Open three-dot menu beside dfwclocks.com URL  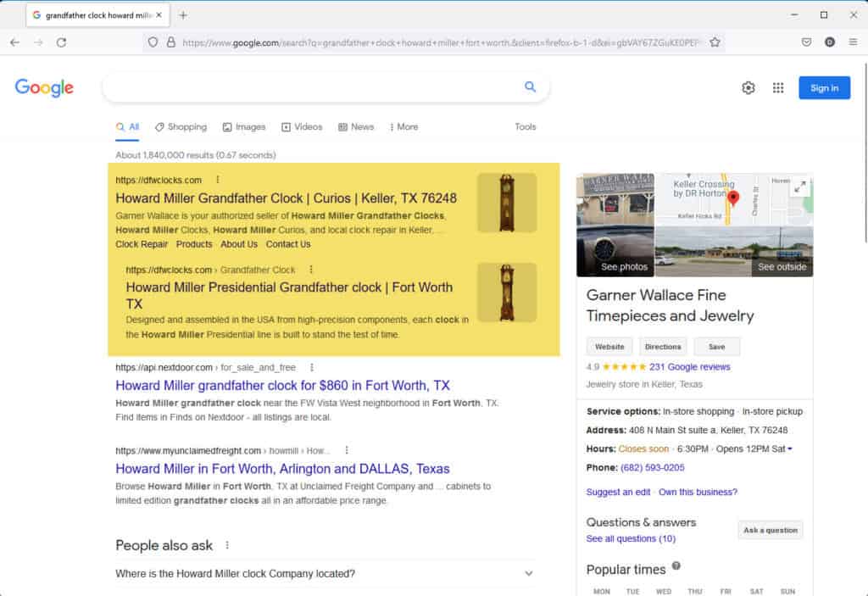(218, 180)
